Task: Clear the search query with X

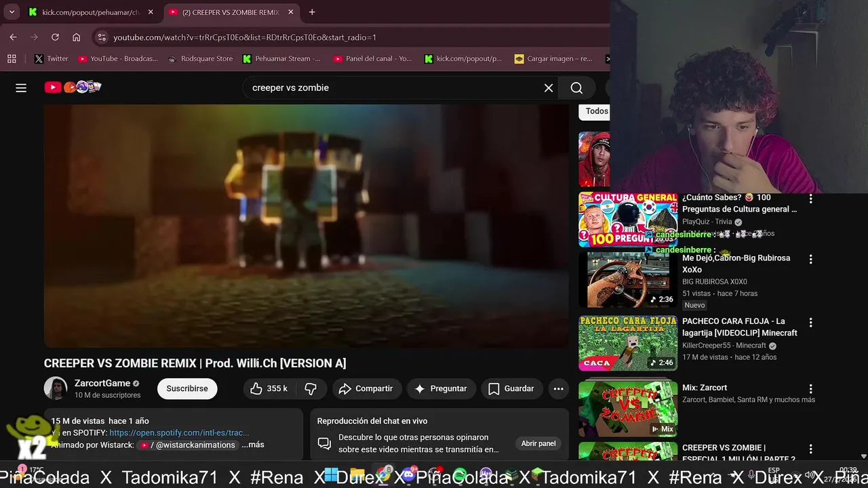Action: pyautogui.click(x=549, y=87)
